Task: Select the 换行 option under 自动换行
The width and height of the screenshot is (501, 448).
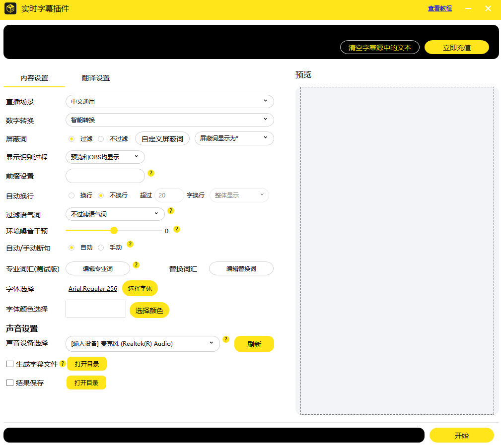Action: point(71,195)
